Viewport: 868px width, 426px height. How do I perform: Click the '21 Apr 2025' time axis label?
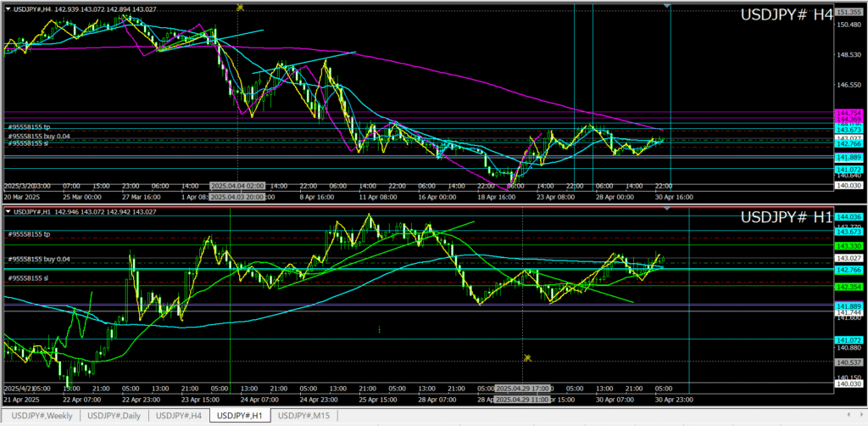[19, 399]
